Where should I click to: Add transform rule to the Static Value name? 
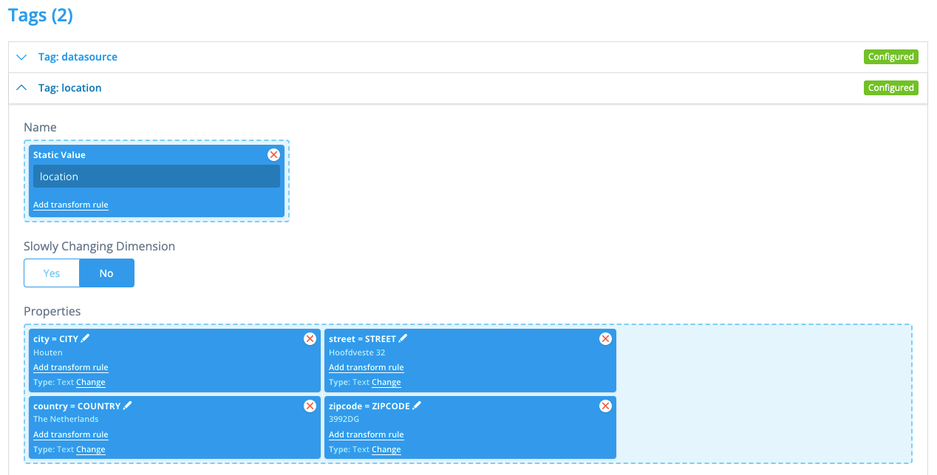click(70, 205)
